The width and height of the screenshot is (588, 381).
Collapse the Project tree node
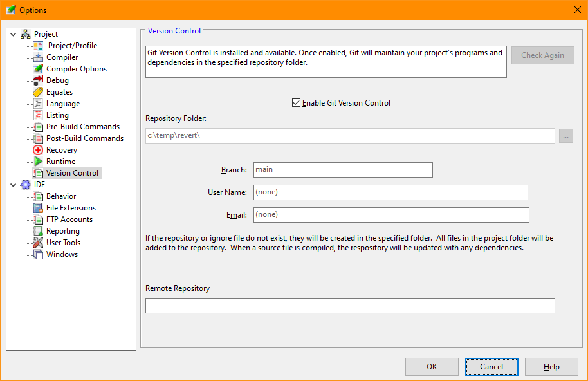pos(14,34)
